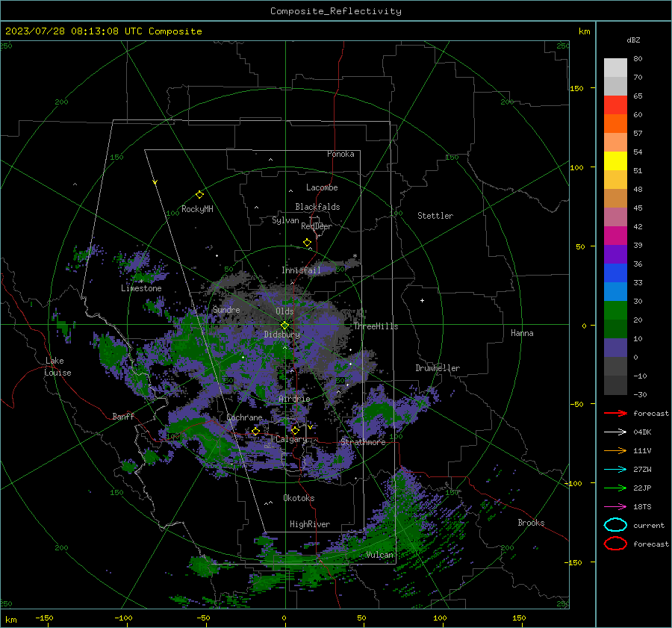Select the bright green 30 dBZ swatch
The image size is (672, 628).
pyautogui.click(x=615, y=310)
